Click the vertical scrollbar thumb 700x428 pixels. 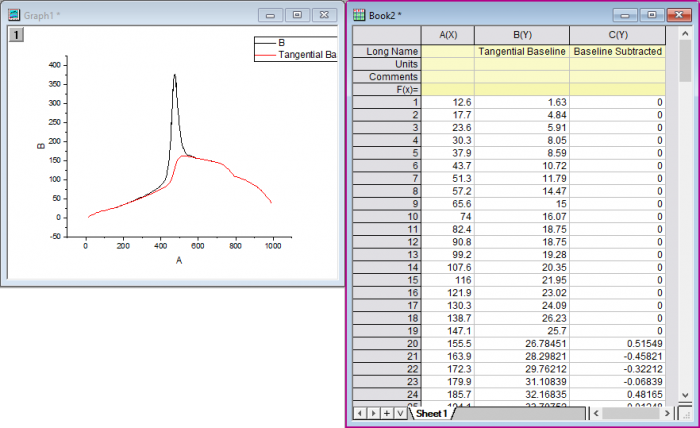point(685,61)
